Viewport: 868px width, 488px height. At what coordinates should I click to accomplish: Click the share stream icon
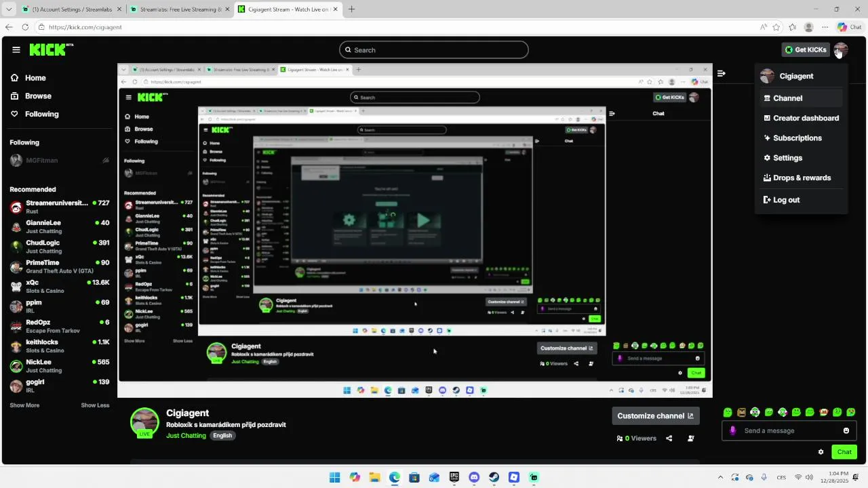pos(669,439)
